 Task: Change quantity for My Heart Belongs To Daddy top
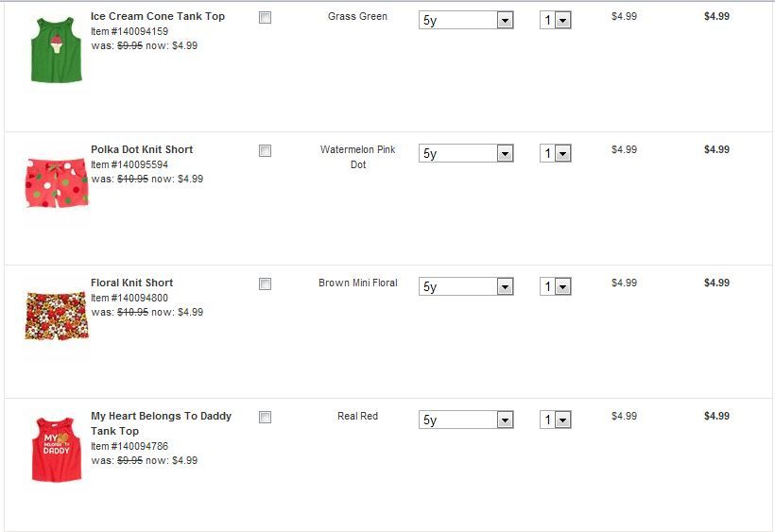coord(556,420)
